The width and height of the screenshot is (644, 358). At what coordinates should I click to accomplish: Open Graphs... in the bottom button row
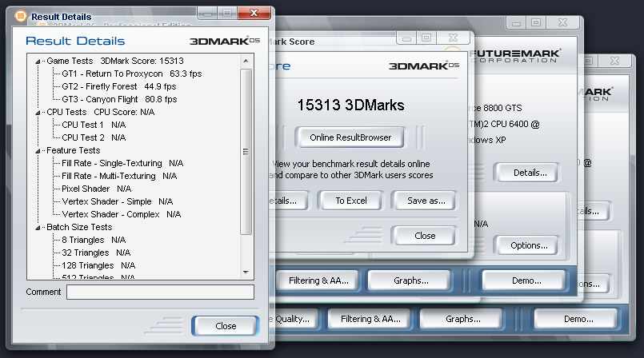pos(463,319)
